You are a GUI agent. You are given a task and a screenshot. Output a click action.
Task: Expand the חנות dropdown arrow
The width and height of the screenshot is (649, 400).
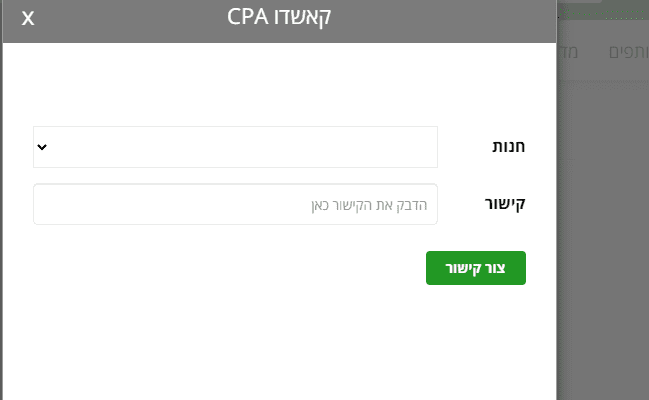[x=42, y=147]
